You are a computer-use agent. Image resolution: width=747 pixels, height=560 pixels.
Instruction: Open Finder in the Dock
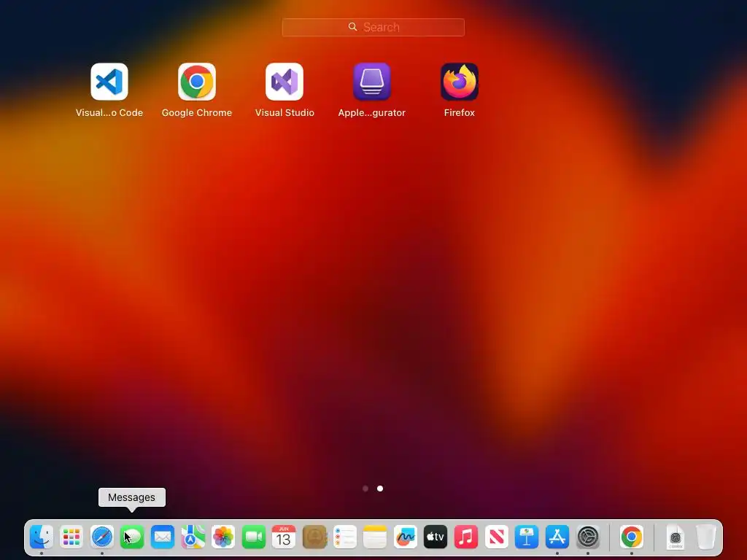(42, 537)
